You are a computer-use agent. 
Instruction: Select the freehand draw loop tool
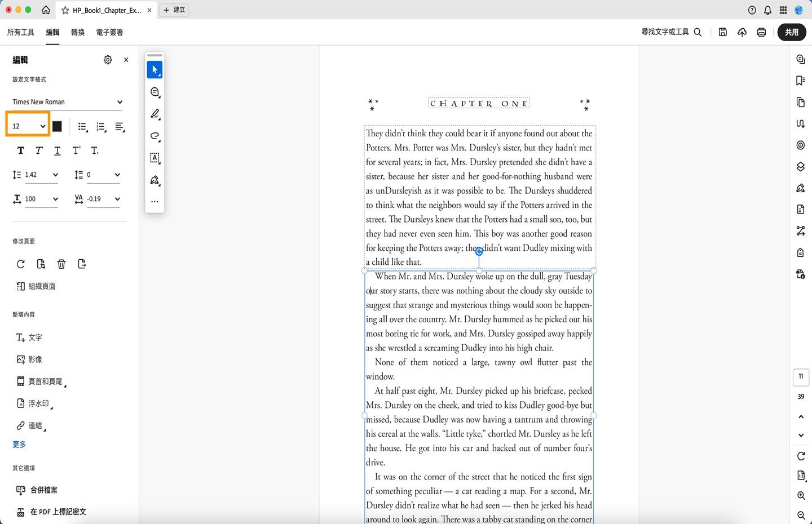point(155,136)
